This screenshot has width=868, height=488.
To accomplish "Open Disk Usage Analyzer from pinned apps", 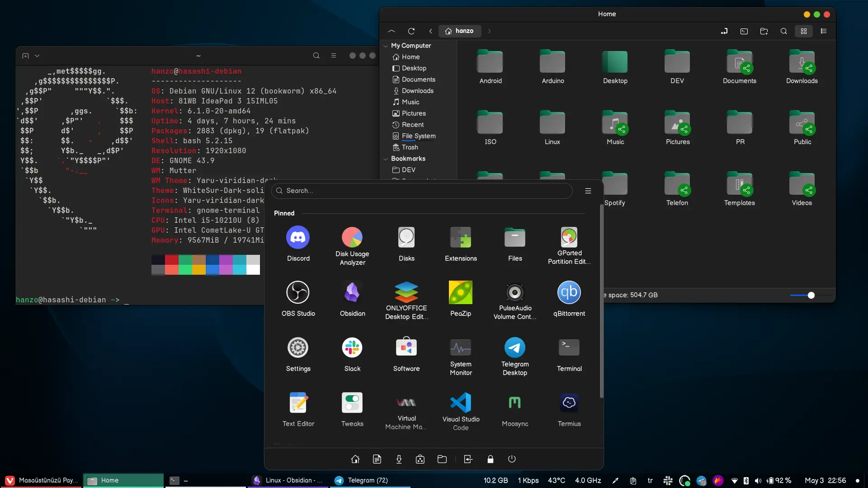I will [352, 246].
